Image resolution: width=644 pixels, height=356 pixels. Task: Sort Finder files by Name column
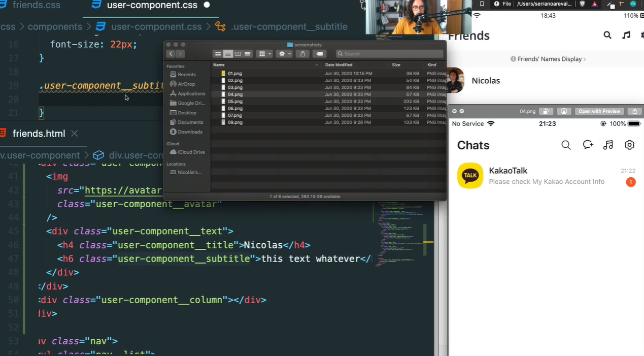pos(266,65)
